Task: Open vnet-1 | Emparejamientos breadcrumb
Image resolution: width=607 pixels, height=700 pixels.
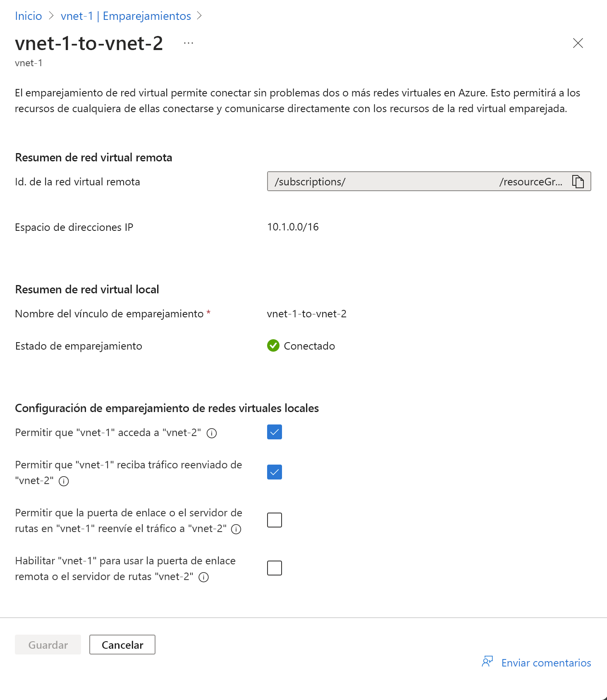Action: coord(126,16)
